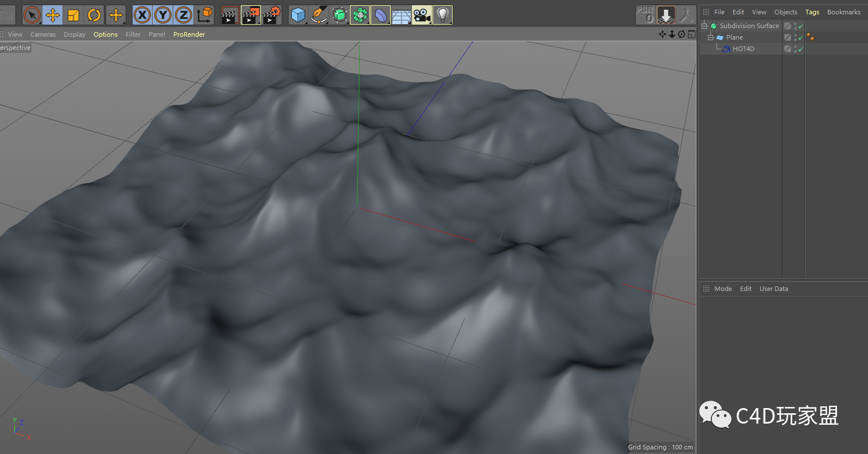Select the HOT4D deformer row

tap(740, 49)
